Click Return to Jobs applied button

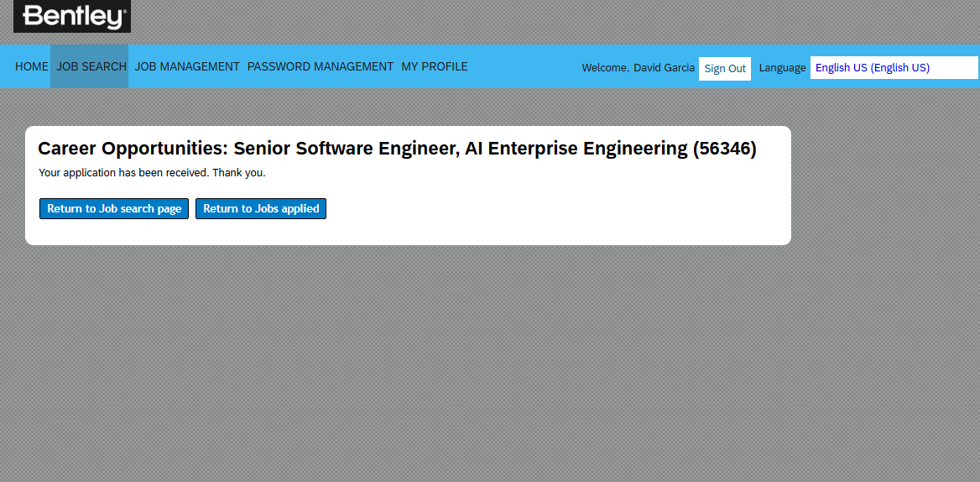tap(261, 209)
